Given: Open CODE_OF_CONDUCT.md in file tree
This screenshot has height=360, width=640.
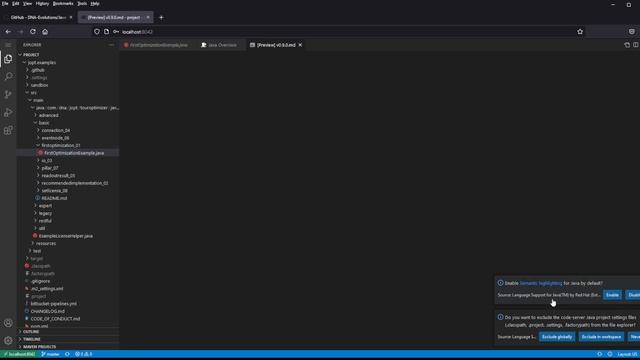Looking at the screenshot, I should (68, 319).
